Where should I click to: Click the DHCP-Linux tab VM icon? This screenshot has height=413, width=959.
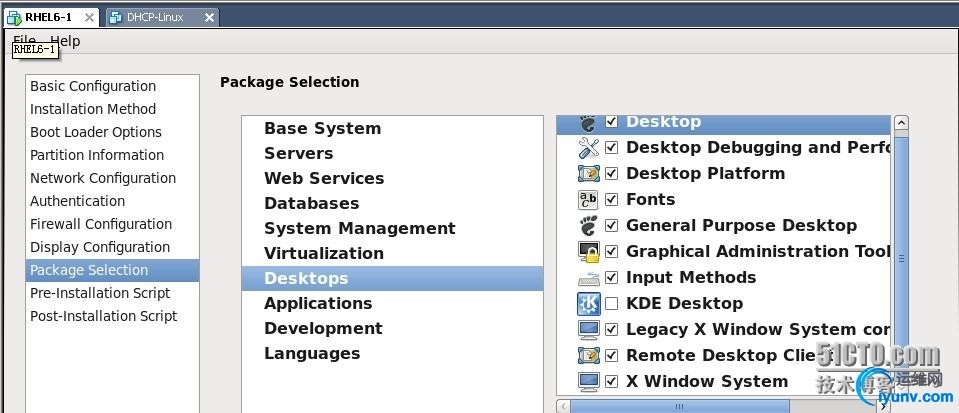pos(115,18)
